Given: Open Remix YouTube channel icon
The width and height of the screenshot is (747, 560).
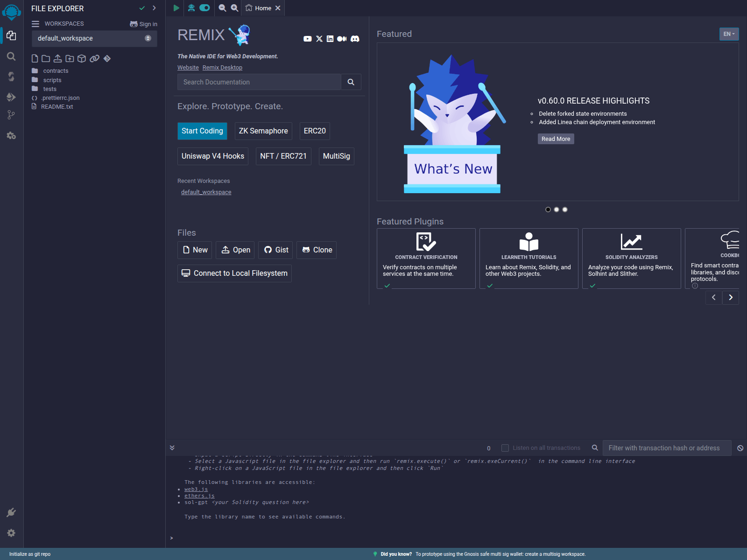Looking at the screenshot, I should point(307,39).
